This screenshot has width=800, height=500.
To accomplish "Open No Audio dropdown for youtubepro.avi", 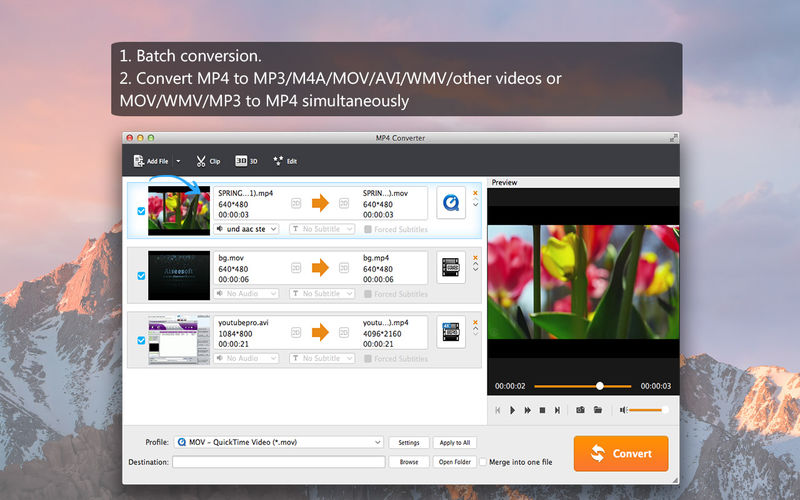I will 246,359.
